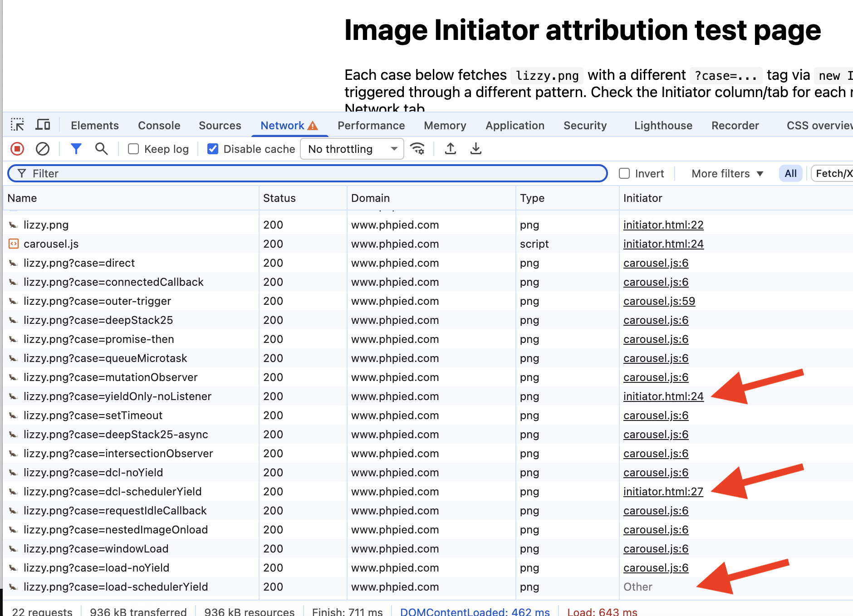Select the carousel.js request name
The image size is (853, 616).
[51, 244]
